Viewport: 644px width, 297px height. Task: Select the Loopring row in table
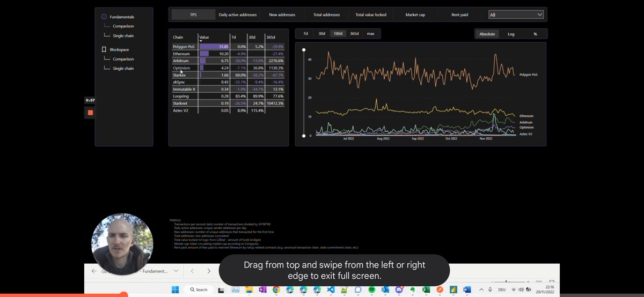[228, 95]
